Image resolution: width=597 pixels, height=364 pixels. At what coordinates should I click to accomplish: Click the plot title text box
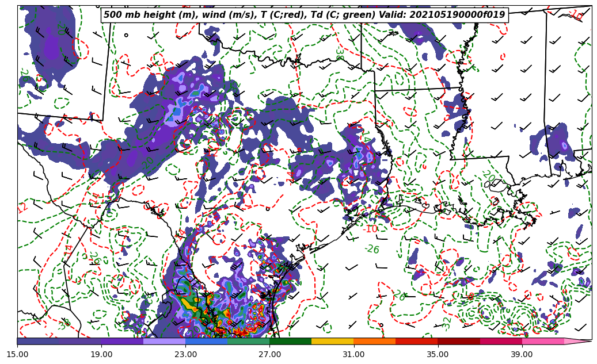[x=304, y=15]
